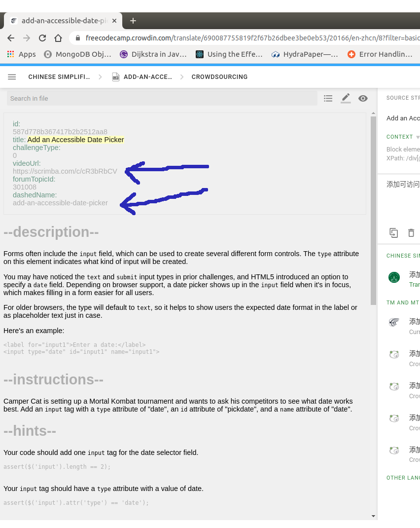This screenshot has width=420, height=528.
Task: Open ADD-AN-ACCE... file breadcrumb
Action: pos(147,77)
